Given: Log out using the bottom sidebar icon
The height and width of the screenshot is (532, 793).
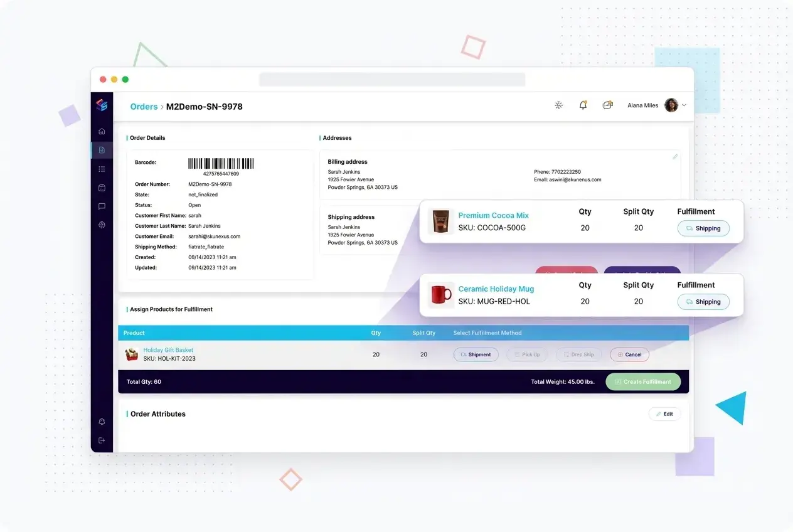Looking at the screenshot, I should click(102, 440).
